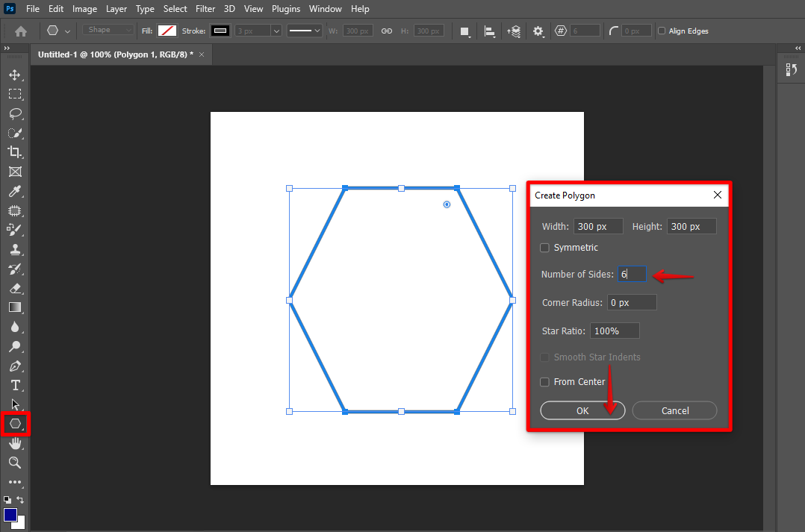The width and height of the screenshot is (805, 532).
Task: Cancel the Create Polygon dialog
Action: [674, 411]
